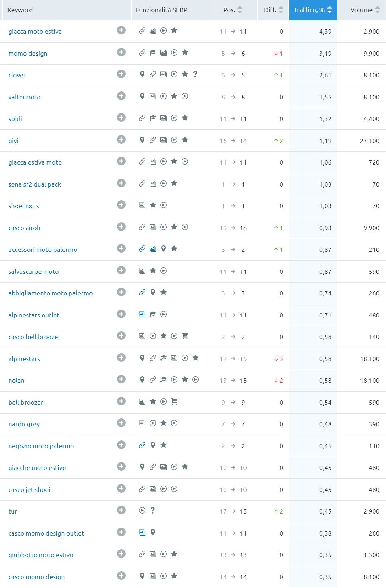Add casco airoh with plus icon
The height and width of the screenshot is (588, 386).
tap(121, 227)
